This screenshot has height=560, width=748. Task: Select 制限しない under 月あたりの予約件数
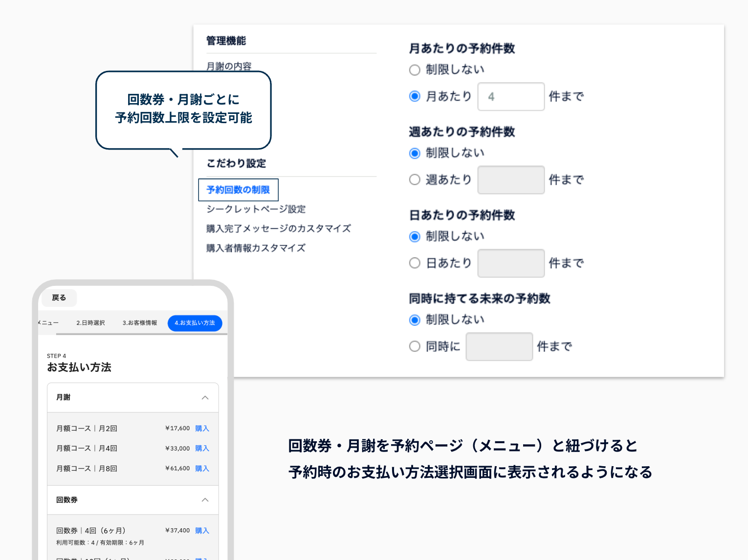pos(415,70)
